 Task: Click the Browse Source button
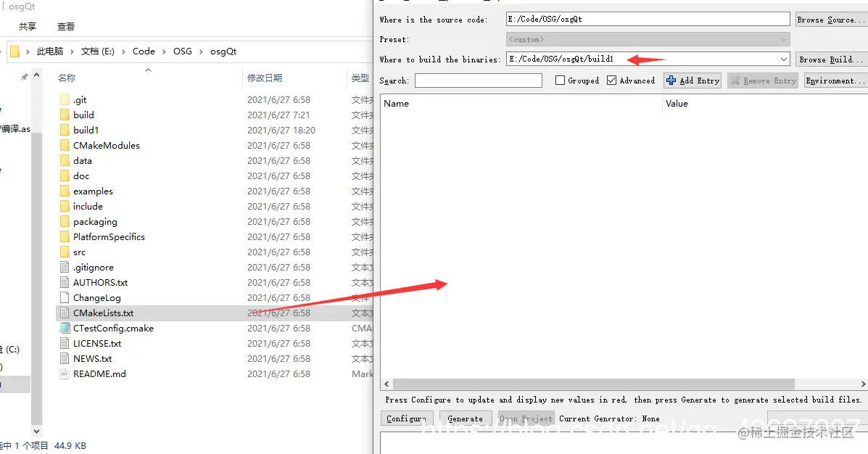point(832,20)
